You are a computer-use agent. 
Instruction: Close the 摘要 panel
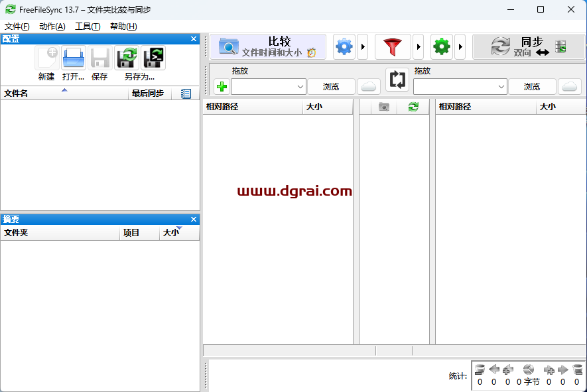194,220
